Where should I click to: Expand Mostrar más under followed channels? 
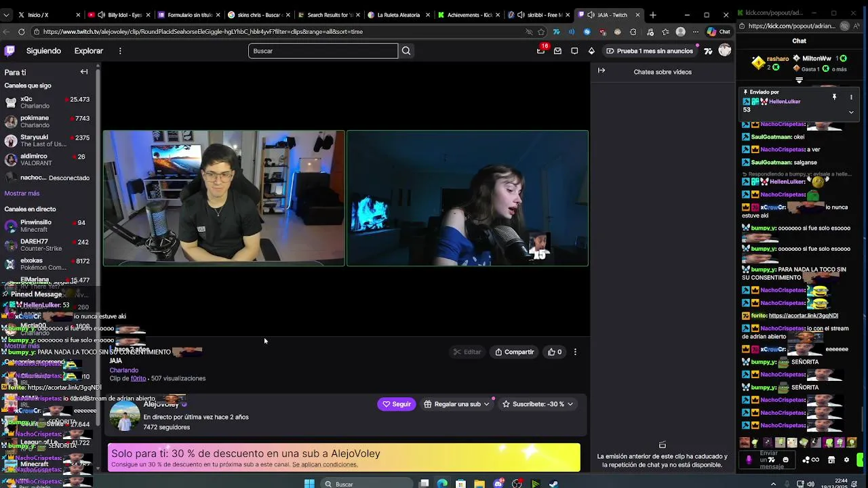click(22, 193)
